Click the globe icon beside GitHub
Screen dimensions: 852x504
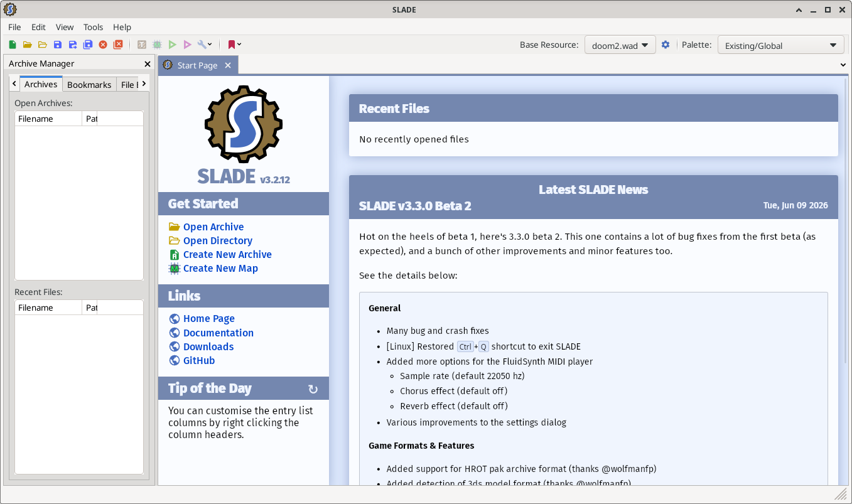175,360
